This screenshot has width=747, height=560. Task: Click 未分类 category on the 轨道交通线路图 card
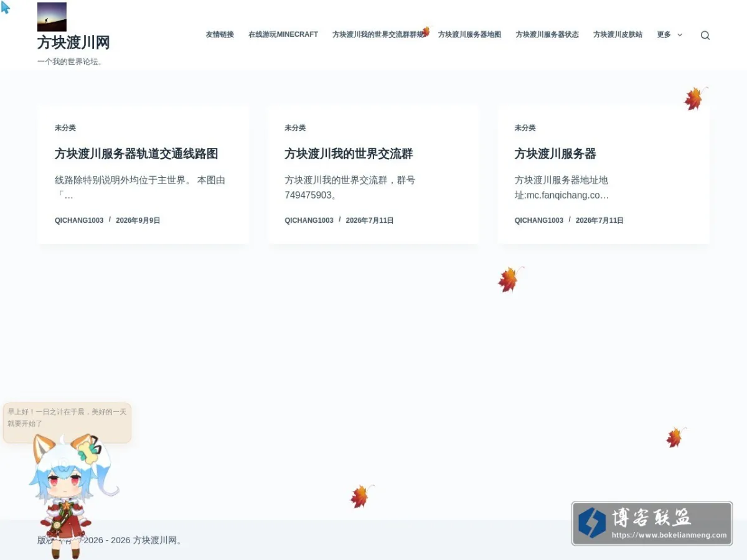coord(65,128)
